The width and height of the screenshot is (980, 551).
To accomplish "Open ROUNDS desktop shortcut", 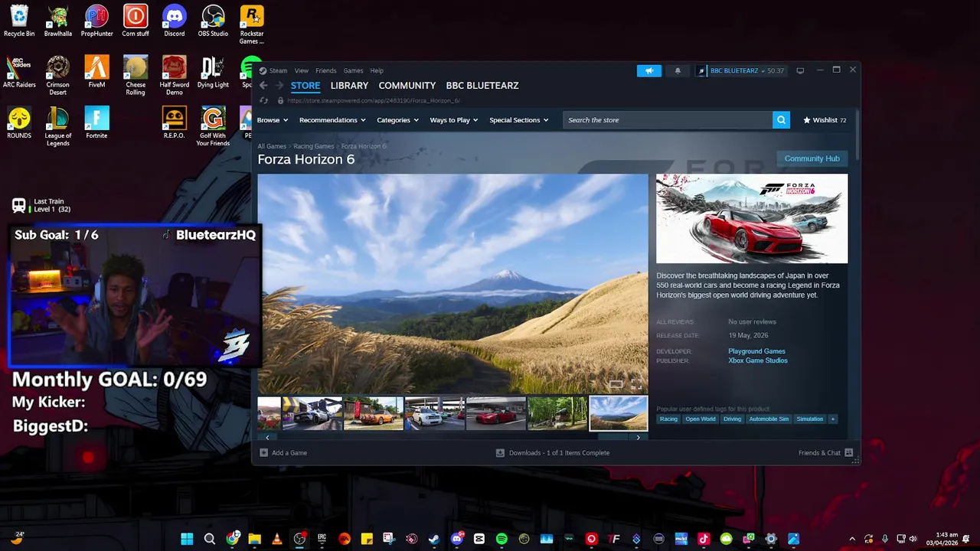I will pos(19,123).
